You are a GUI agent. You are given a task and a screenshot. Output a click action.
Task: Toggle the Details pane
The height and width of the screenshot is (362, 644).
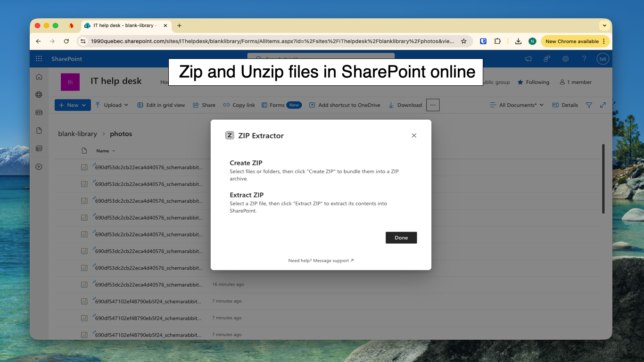(565, 105)
